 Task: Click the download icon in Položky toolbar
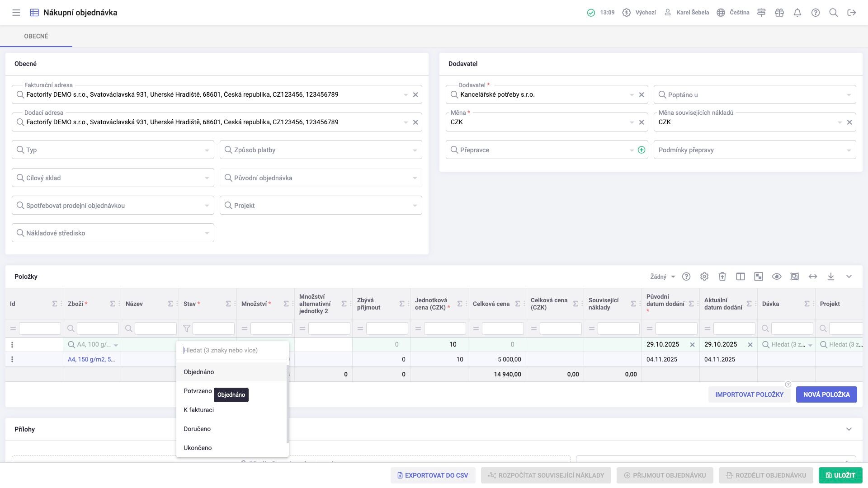pos(831,277)
